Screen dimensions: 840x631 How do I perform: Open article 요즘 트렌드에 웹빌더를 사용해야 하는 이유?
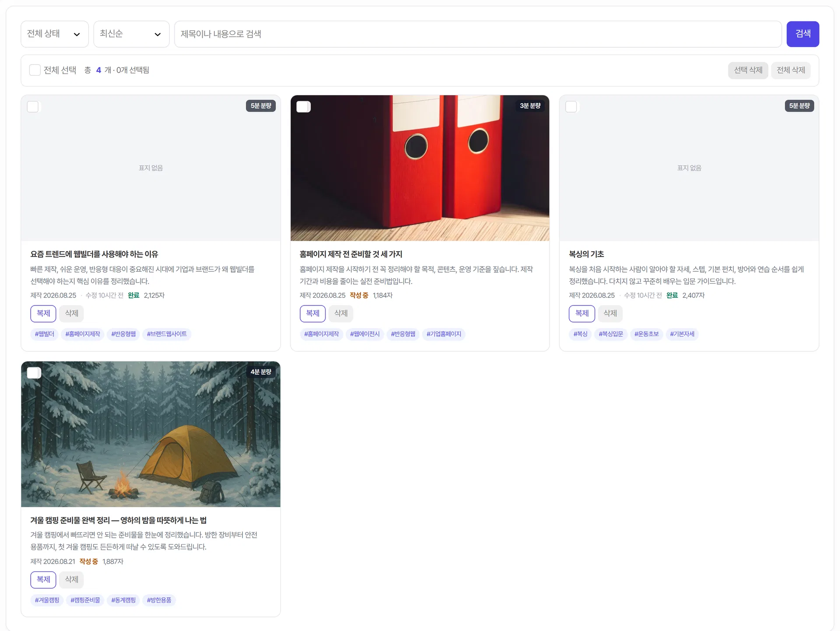pos(94,254)
